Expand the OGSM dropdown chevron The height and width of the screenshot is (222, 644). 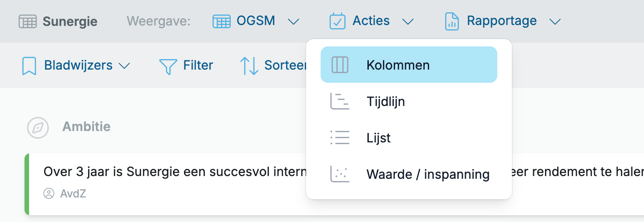293,21
